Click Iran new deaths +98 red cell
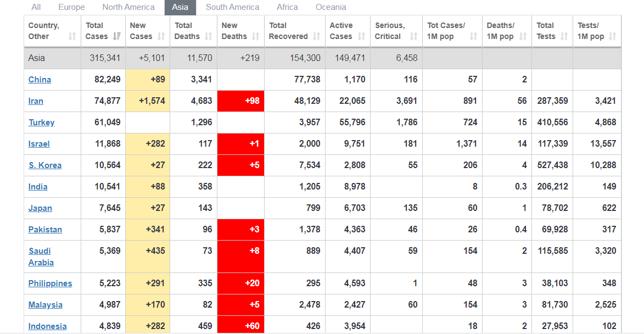The width and height of the screenshot is (644, 334). tap(240, 101)
